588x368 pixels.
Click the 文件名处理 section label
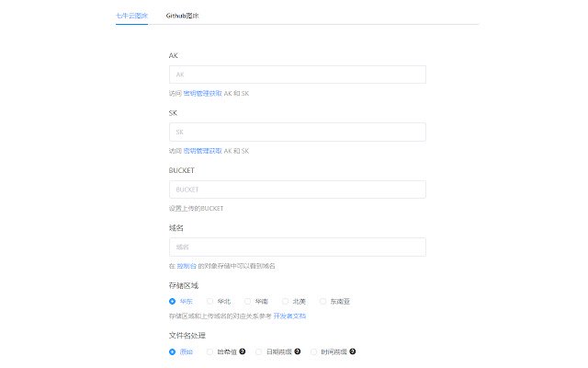(187, 335)
